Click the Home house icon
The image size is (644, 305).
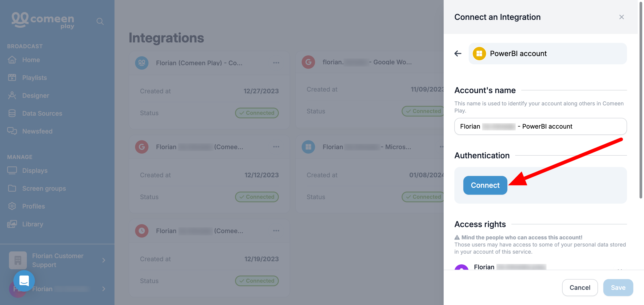[x=12, y=60]
